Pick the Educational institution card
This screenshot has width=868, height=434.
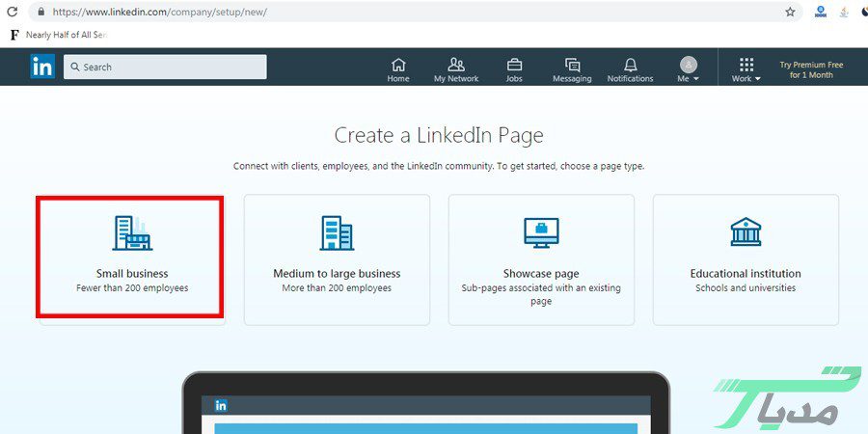pyautogui.click(x=746, y=258)
